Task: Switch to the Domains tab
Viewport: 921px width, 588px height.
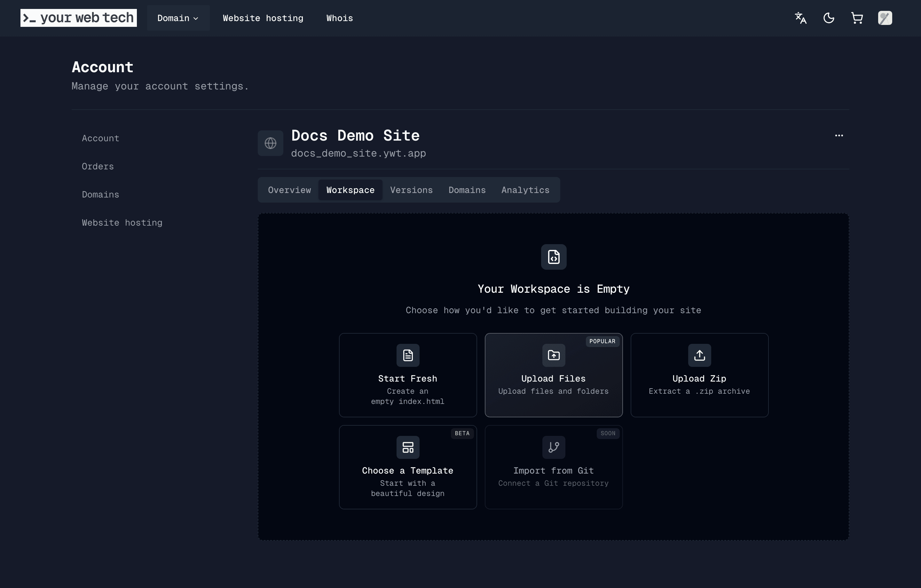Action: [x=468, y=190]
